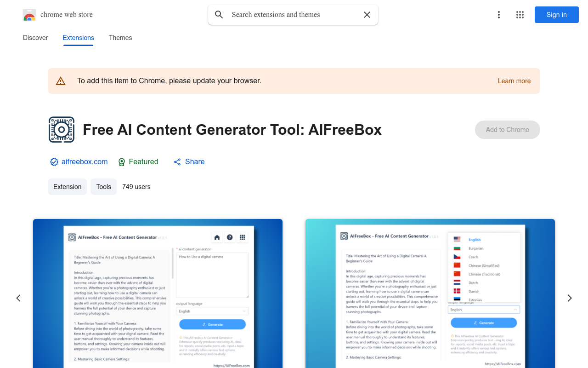Visit the aifreebox.com publisher link
Viewport: 588px width, 368px height.
(85, 162)
